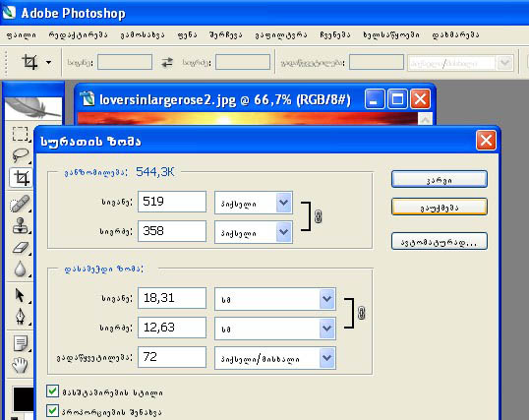This screenshot has width=529, height=420.
Task: Open the document height სმ unit dropdown
Action: 326,329
